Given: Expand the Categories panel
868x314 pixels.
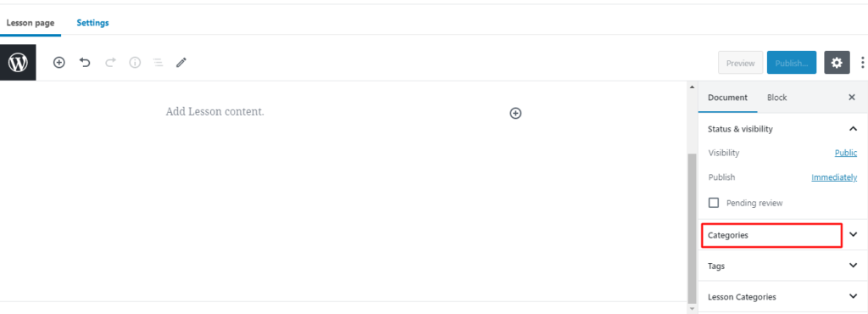Looking at the screenshot, I should [782, 235].
